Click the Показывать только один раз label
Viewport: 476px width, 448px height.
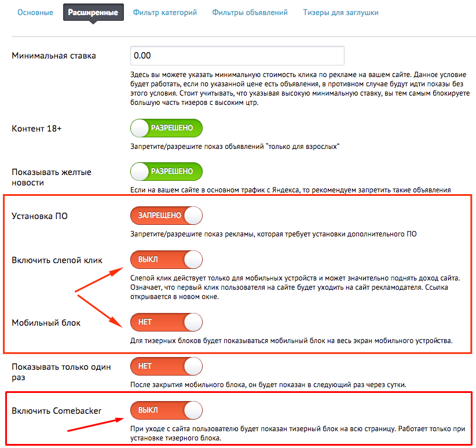click(61, 372)
